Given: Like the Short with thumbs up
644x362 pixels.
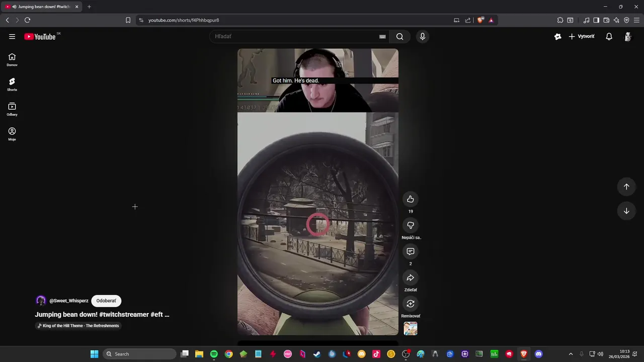Looking at the screenshot, I should pos(411,199).
